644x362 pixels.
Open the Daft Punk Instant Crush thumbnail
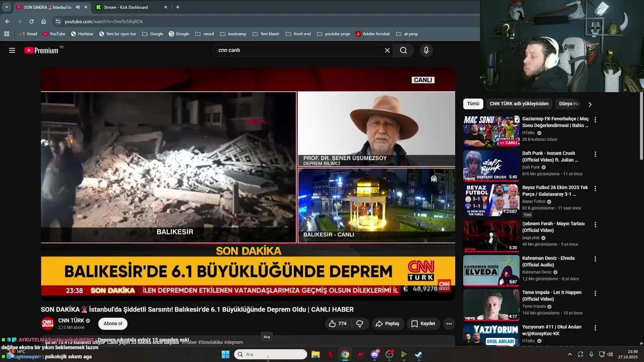(x=491, y=165)
